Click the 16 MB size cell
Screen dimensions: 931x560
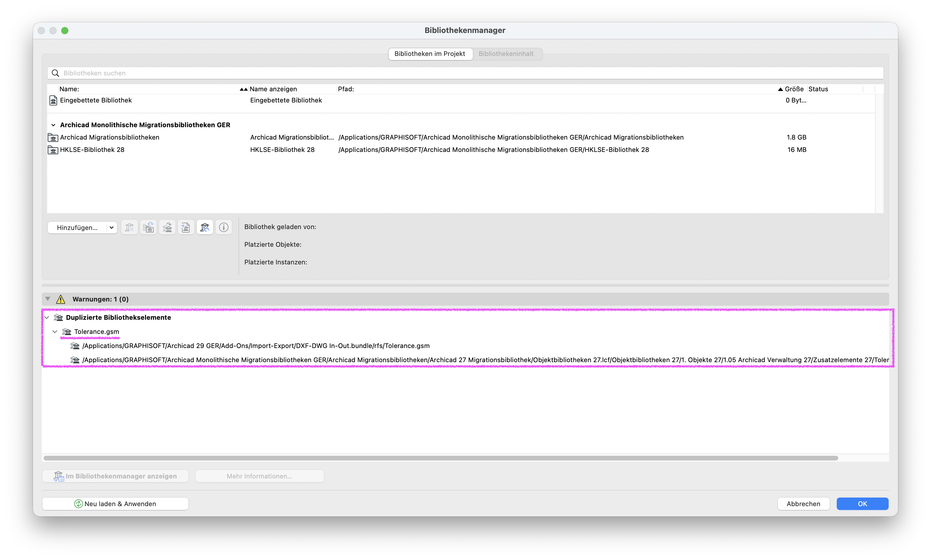[x=797, y=150]
